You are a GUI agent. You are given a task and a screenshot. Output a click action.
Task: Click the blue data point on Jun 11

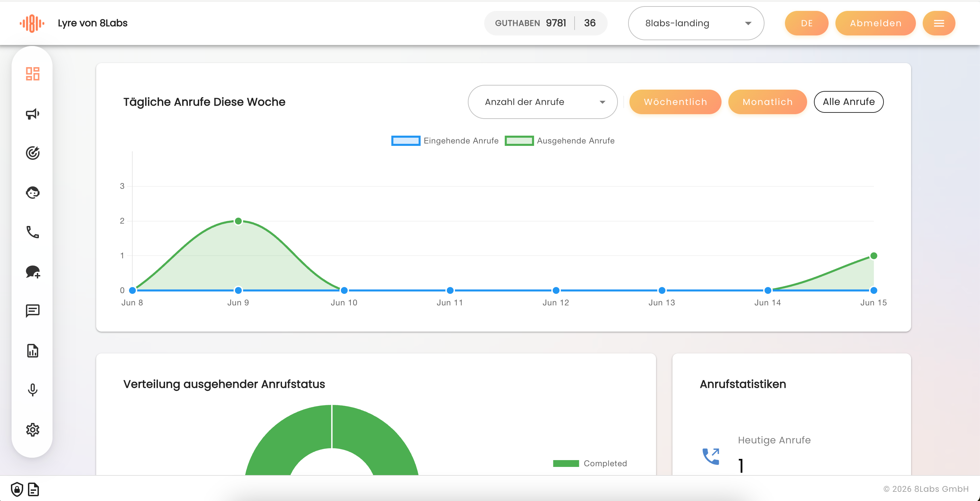tap(450, 290)
